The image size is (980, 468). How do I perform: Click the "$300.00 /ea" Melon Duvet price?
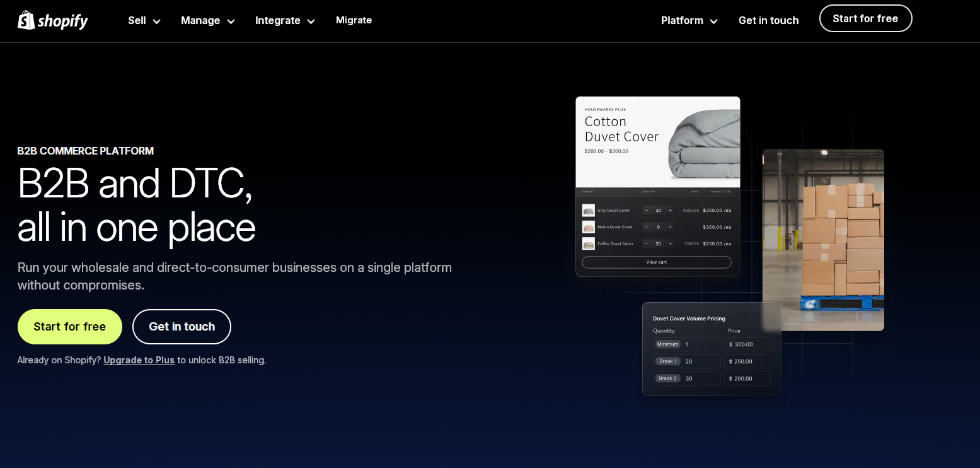click(x=717, y=227)
